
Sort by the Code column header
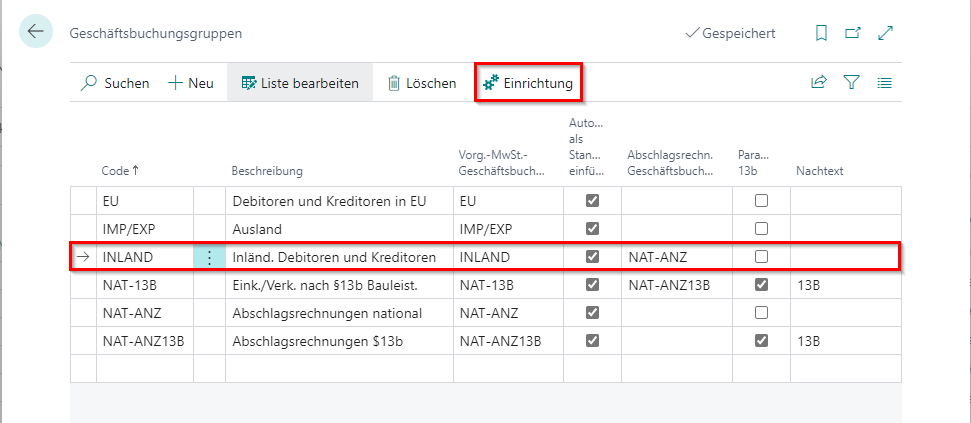tap(120, 171)
